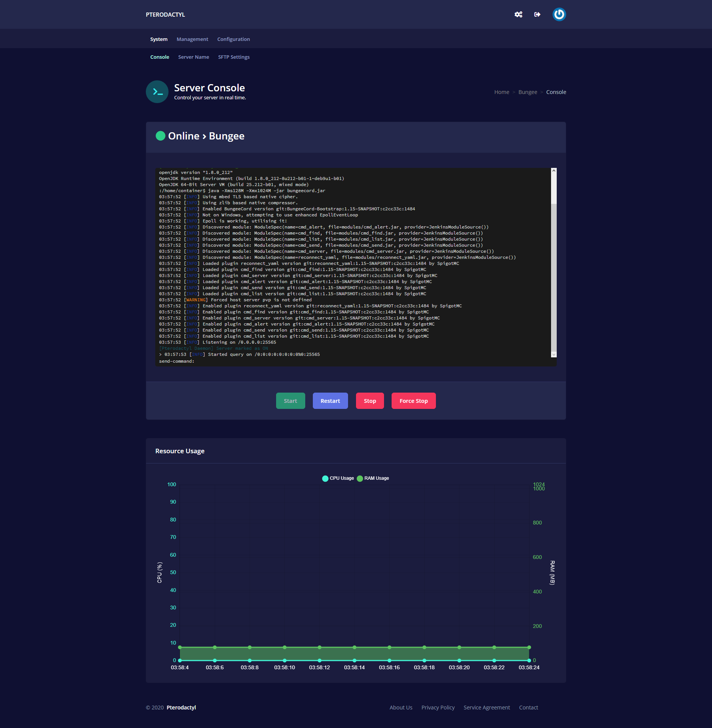The image size is (712, 728).
Task: Open the Privacy Policy footer link
Action: (438, 708)
